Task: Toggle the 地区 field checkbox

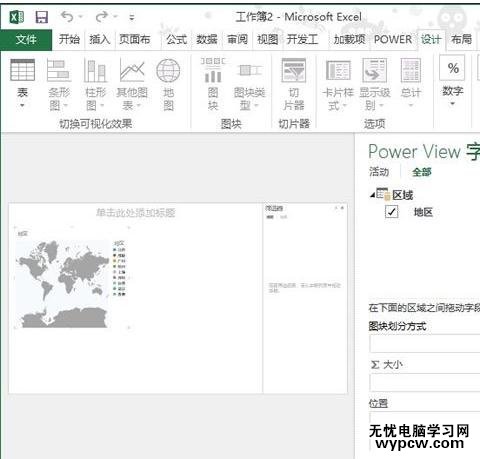Action: pyautogui.click(x=391, y=212)
